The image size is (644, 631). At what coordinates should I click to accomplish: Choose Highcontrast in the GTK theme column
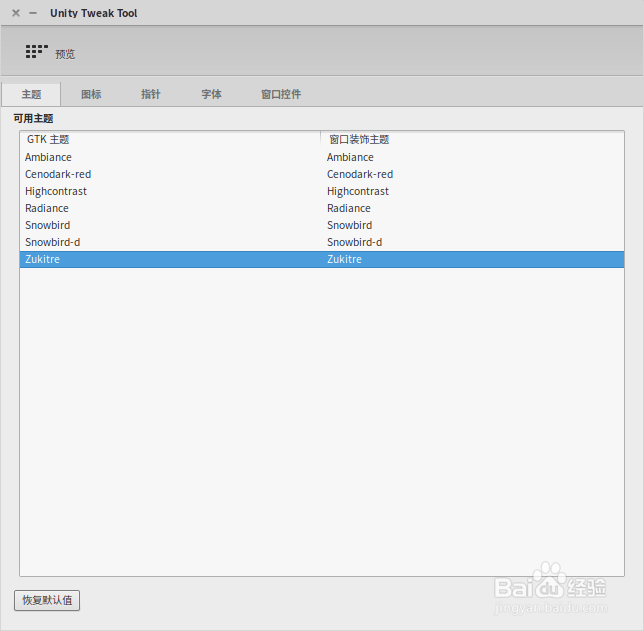click(56, 191)
